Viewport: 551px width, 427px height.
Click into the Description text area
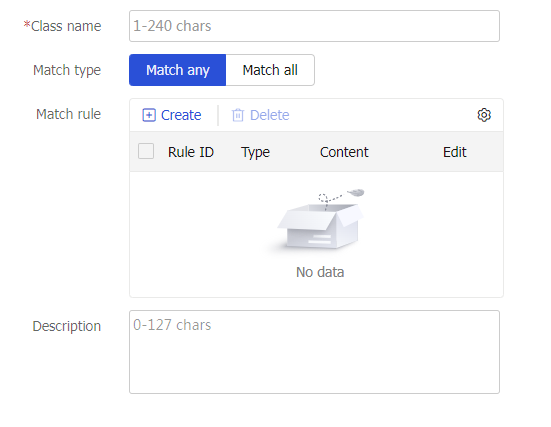click(x=314, y=352)
